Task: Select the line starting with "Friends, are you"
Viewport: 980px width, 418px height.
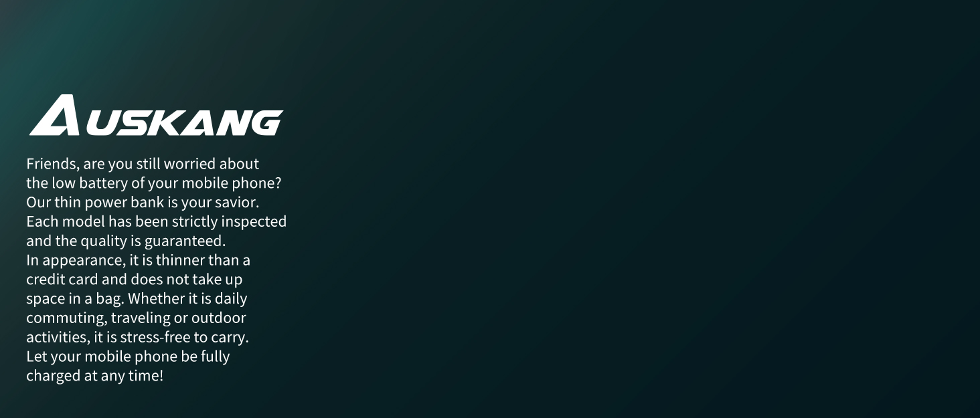Action: pos(143,164)
